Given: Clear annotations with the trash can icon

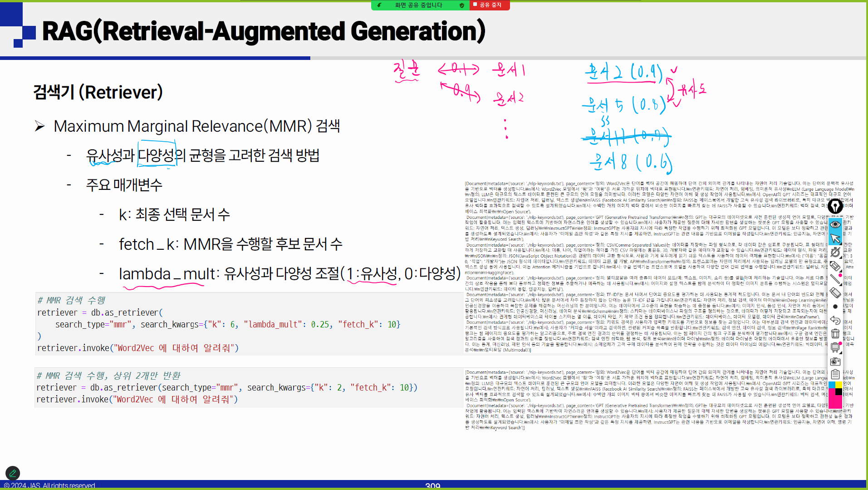Looking at the screenshot, I should tap(835, 334).
